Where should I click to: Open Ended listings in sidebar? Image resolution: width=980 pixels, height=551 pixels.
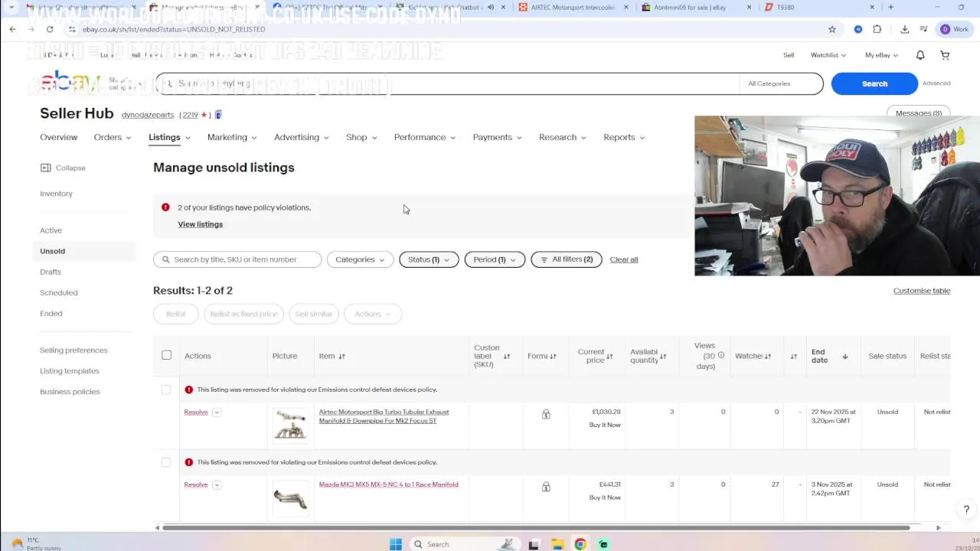[x=51, y=313]
